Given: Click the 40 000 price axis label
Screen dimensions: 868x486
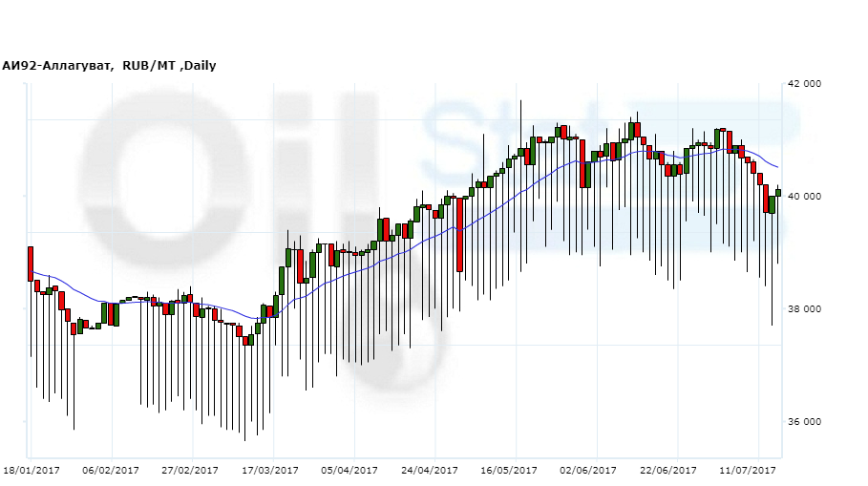Looking at the screenshot, I should coord(803,197).
